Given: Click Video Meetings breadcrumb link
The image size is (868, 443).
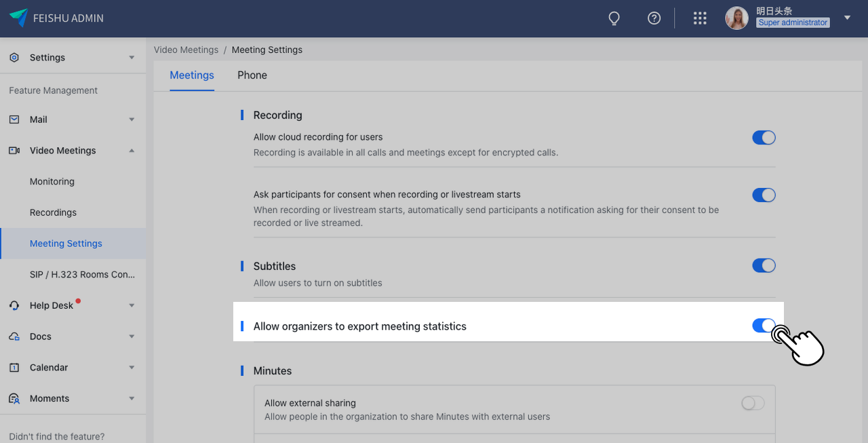Looking at the screenshot, I should (x=186, y=50).
